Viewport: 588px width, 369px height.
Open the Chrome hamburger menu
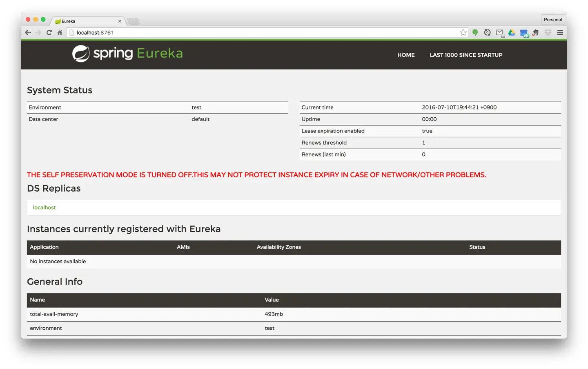coord(560,33)
